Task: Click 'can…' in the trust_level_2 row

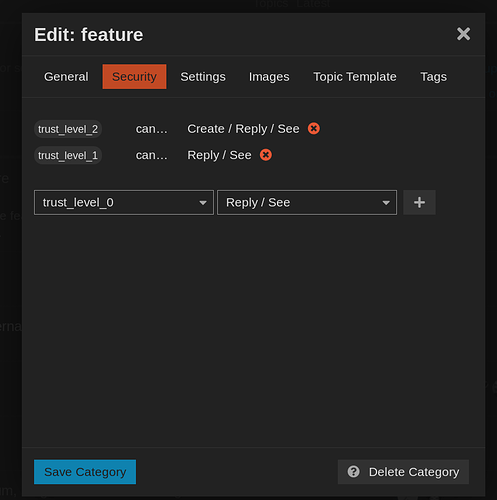Action: click(151, 129)
